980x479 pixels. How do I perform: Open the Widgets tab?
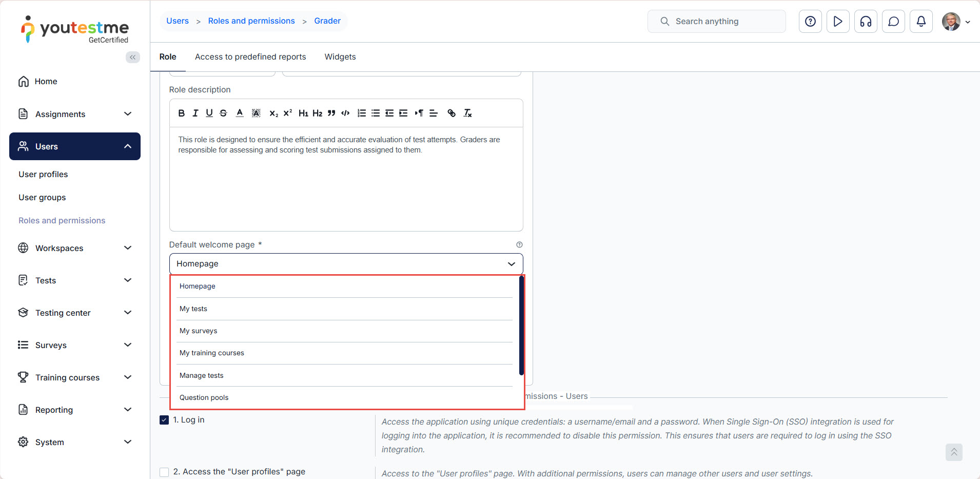(x=340, y=57)
